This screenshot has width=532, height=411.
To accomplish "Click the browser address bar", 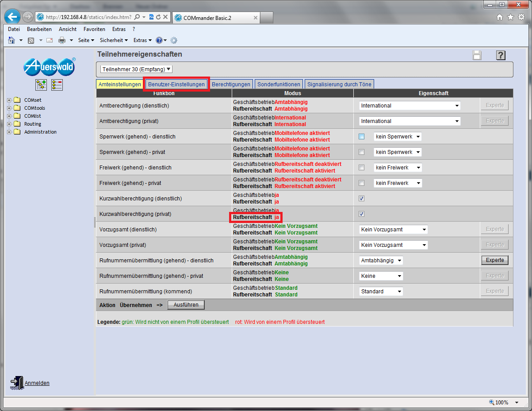I will pos(88,17).
